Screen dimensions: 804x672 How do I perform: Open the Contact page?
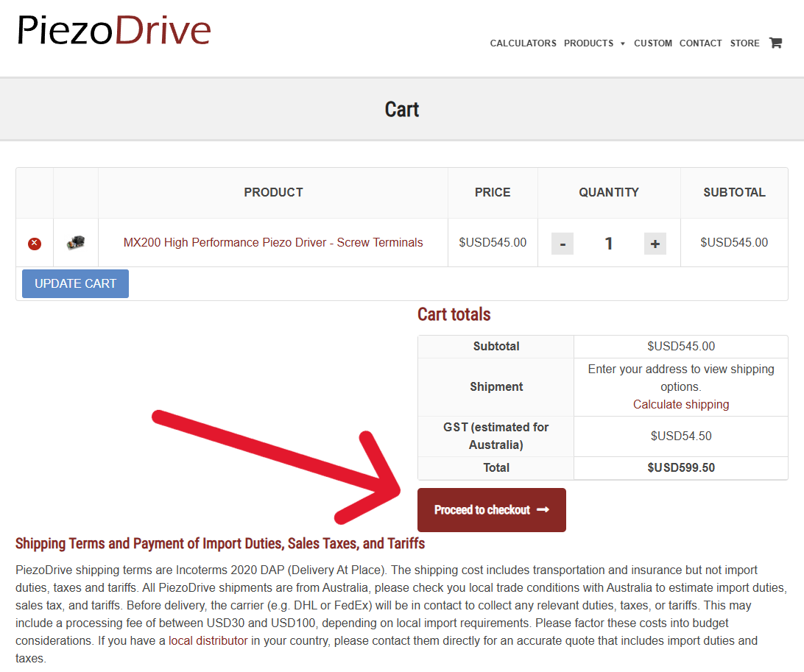pyautogui.click(x=700, y=43)
